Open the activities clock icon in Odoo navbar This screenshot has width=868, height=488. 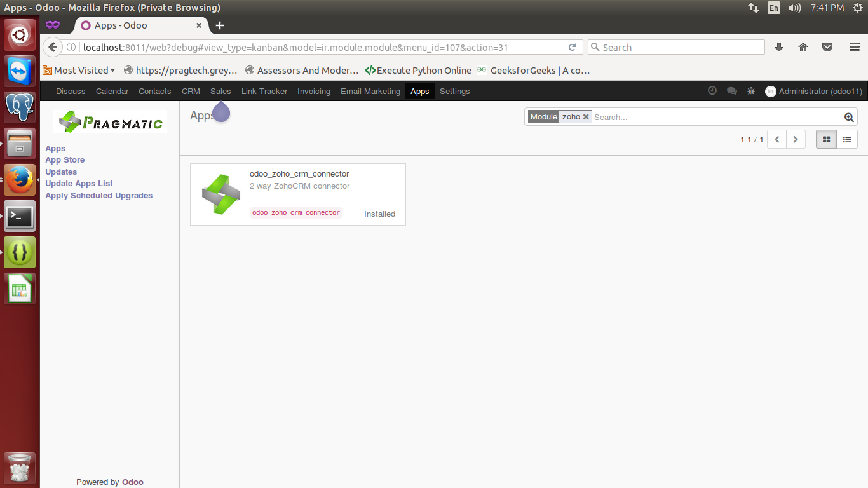pyautogui.click(x=712, y=91)
